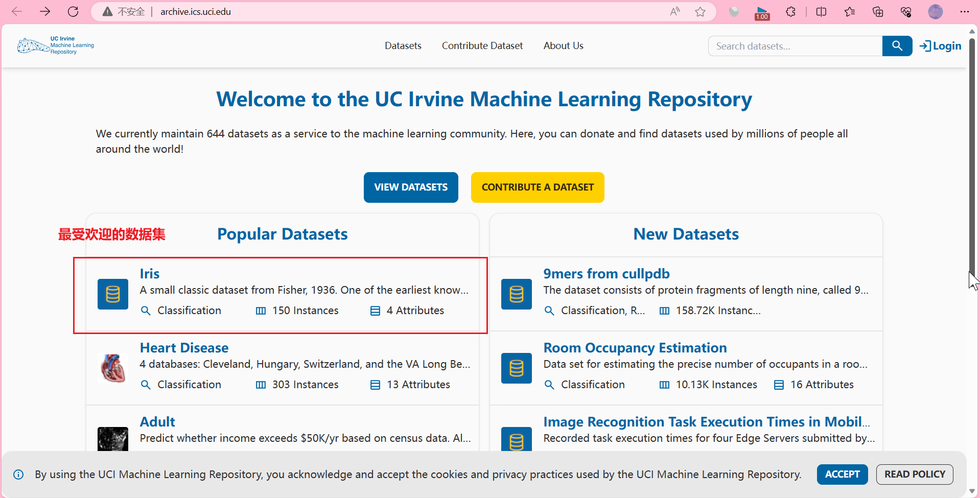
Task: Click the address bar URL archive.ics.uci.edu
Action: pyautogui.click(x=196, y=12)
